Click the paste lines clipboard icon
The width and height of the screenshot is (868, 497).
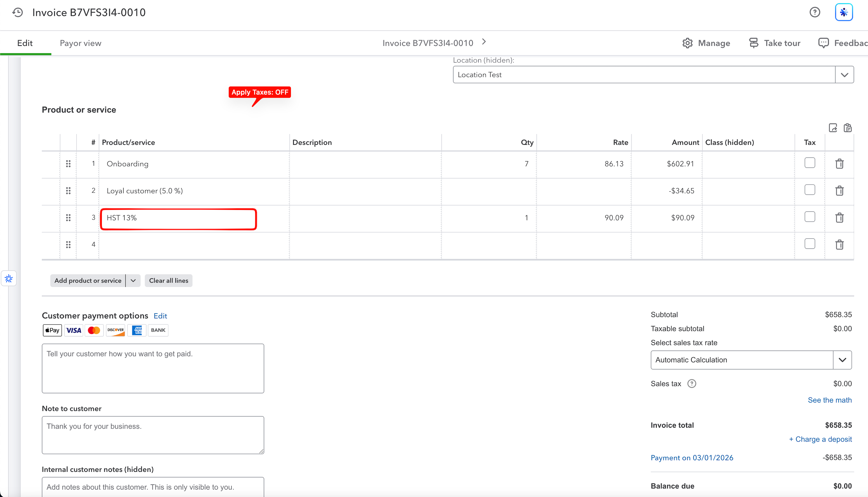point(847,128)
